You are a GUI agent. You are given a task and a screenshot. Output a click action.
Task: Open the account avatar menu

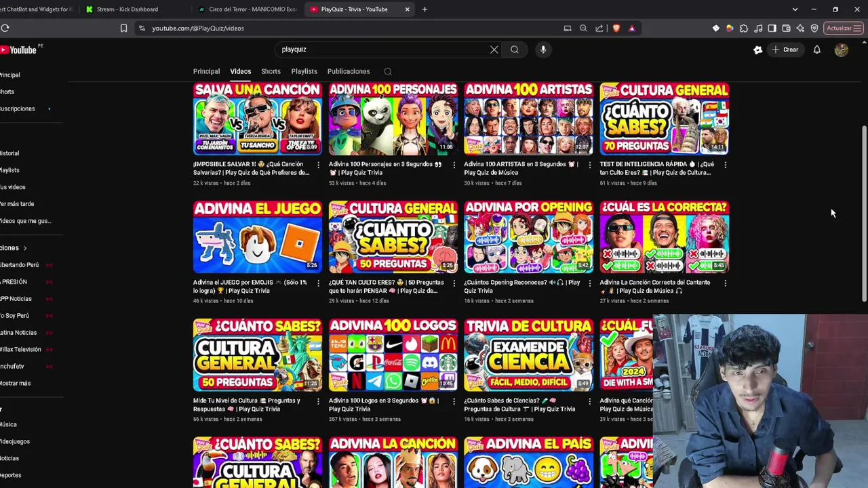(x=842, y=49)
